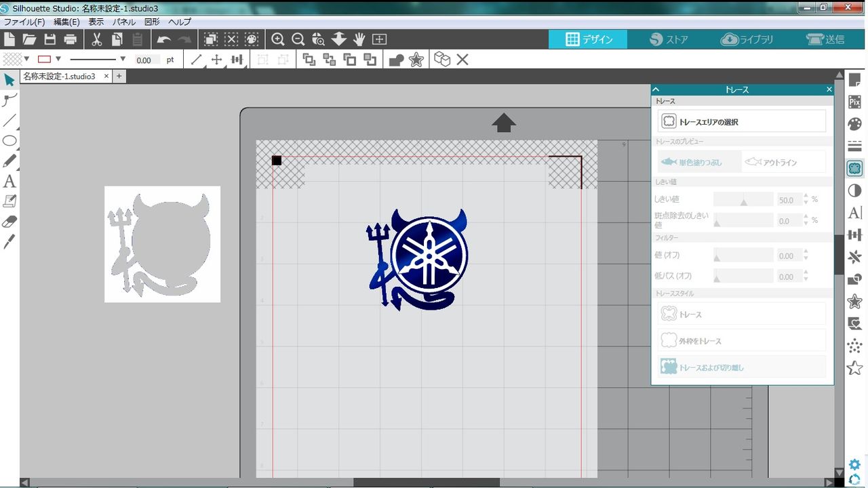The image size is (868, 488).
Task: Click the Fit to window icon
Action: tap(379, 39)
